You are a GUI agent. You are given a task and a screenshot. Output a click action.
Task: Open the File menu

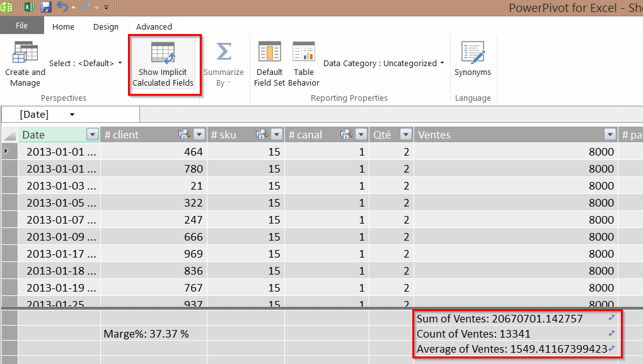(21, 26)
